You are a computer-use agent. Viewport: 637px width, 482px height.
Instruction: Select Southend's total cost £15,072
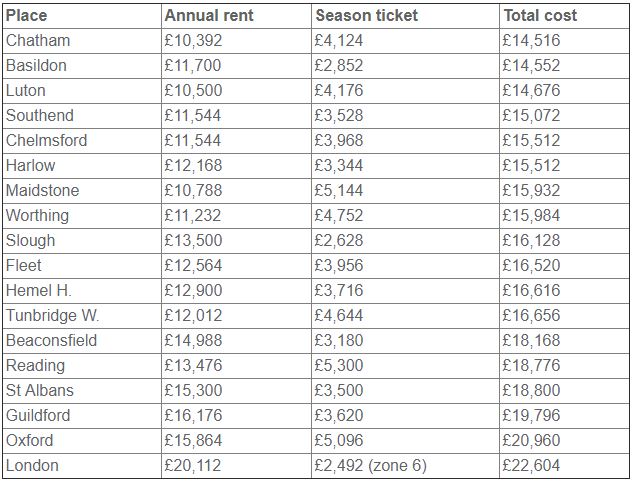pyautogui.click(x=531, y=115)
